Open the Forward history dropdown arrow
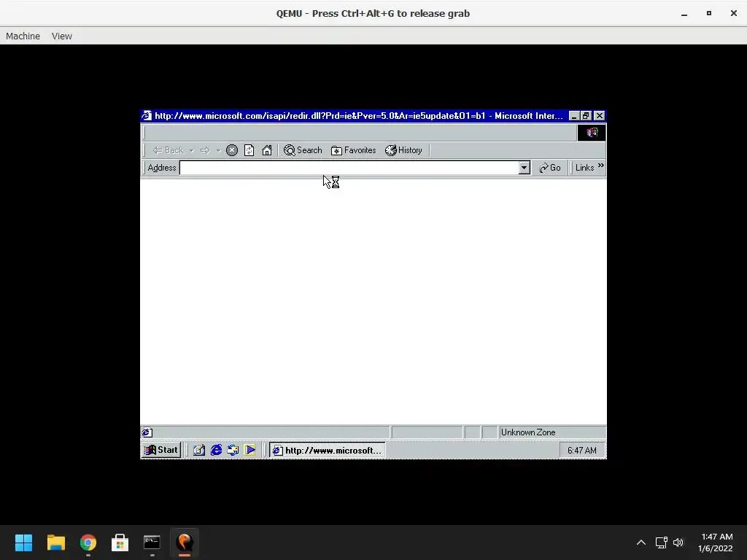The image size is (747, 560). pyautogui.click(x=218, y=150)
